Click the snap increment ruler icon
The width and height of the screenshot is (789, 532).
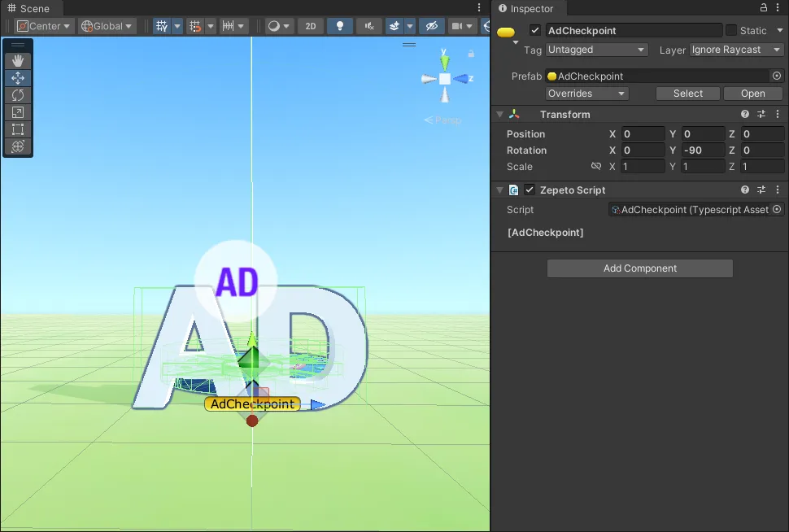point(228,26)
